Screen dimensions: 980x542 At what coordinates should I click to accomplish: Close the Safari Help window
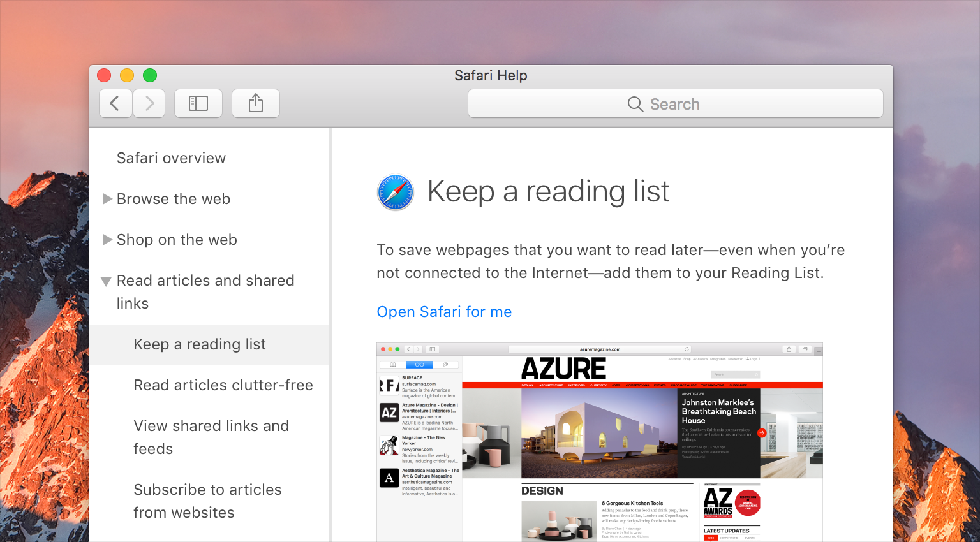pyautogui.click(x=104, y=75)
